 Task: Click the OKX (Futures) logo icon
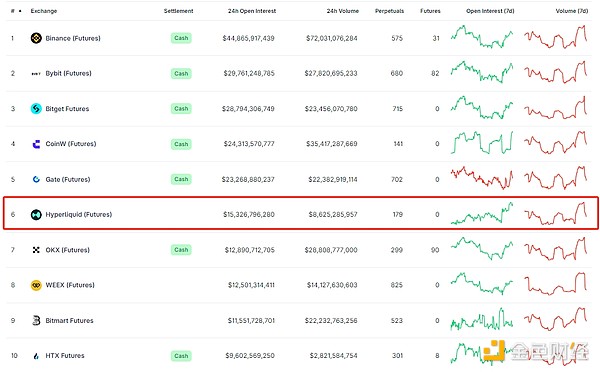36,250
